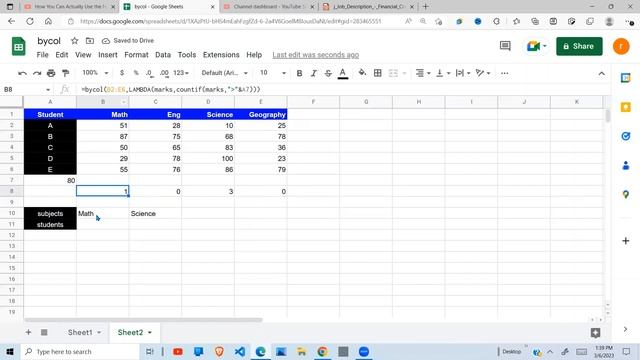Image resolution: width=640 pixels, height=360 pixels.
Task: Get add-ons with the plus icon
Action: pos(625,241)
